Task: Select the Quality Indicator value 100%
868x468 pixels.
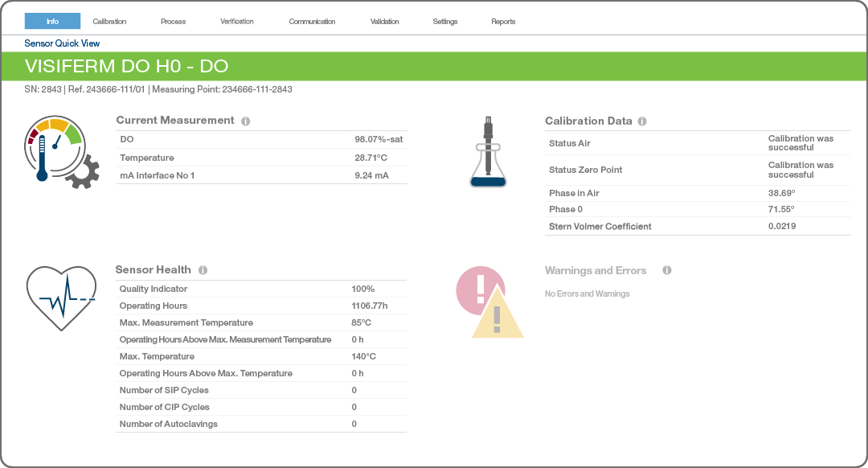Action: [x=363, y=289]
